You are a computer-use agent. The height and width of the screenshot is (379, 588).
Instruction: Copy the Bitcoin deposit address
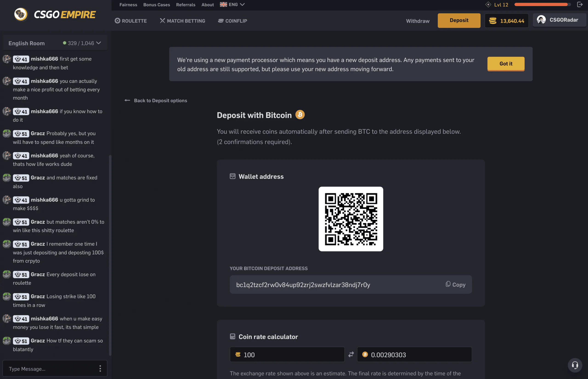point(455,285)
